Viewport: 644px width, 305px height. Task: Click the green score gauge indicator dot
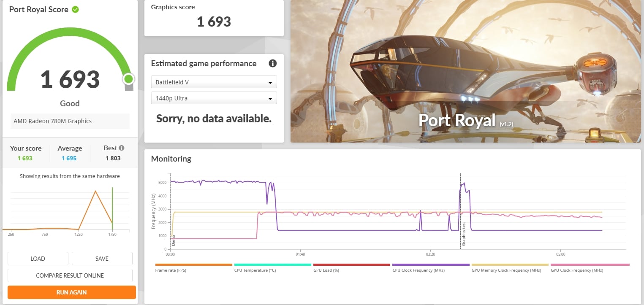coord(128,79)
